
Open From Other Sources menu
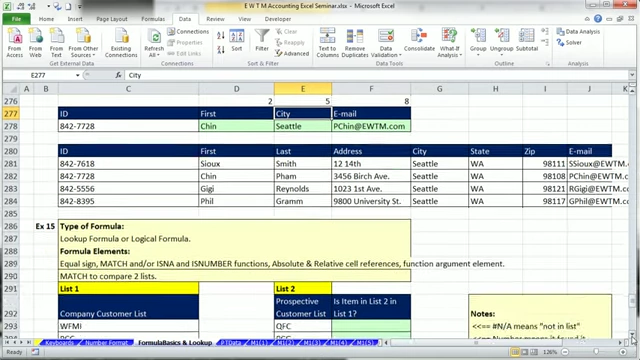coord(83,42)
